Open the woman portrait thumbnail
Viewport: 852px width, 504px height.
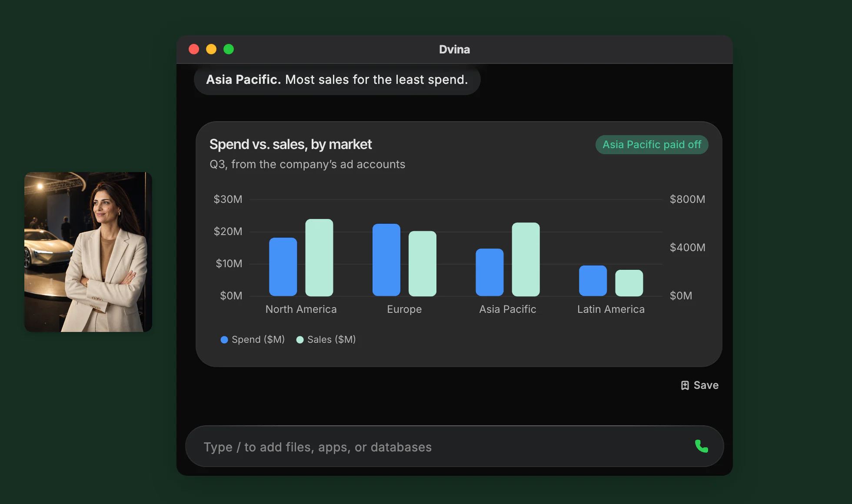(x=88, y=252)
